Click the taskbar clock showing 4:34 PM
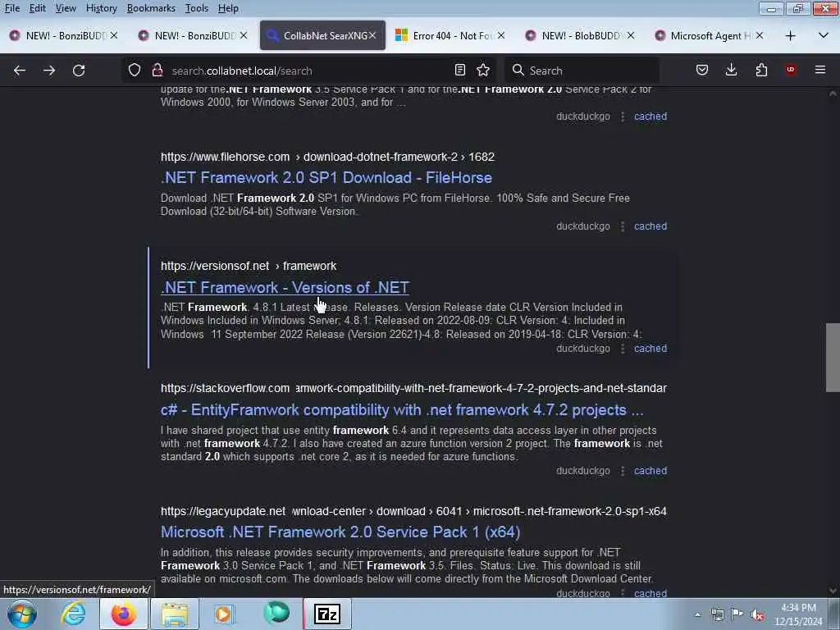This screenshot has height=630, width=840. pyautogui.click(x=798, y=614)
